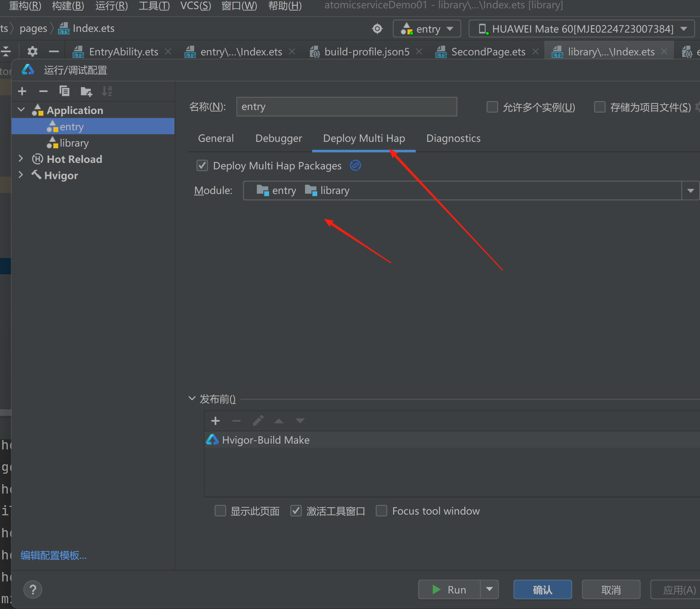Open the 帮助(H) menu

pyautogui.click(x=285, y=6)
